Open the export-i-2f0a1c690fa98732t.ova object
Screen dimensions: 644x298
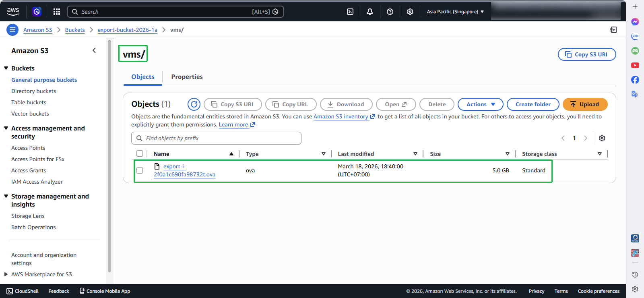(x=184, y=170)
